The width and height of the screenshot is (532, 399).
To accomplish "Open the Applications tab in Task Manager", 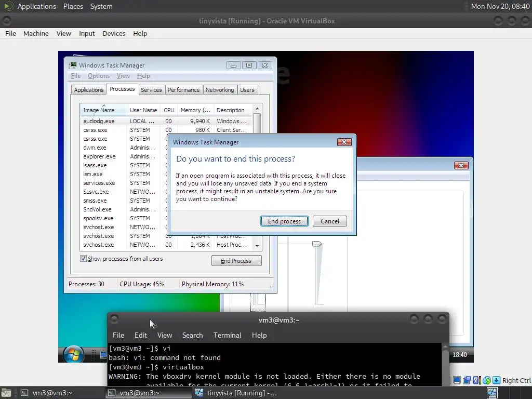I will (88, 90).
